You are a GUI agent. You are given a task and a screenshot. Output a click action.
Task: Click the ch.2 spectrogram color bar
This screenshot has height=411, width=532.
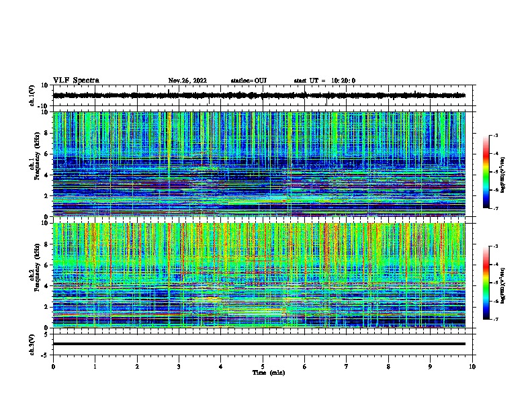(x=486, y=283)
